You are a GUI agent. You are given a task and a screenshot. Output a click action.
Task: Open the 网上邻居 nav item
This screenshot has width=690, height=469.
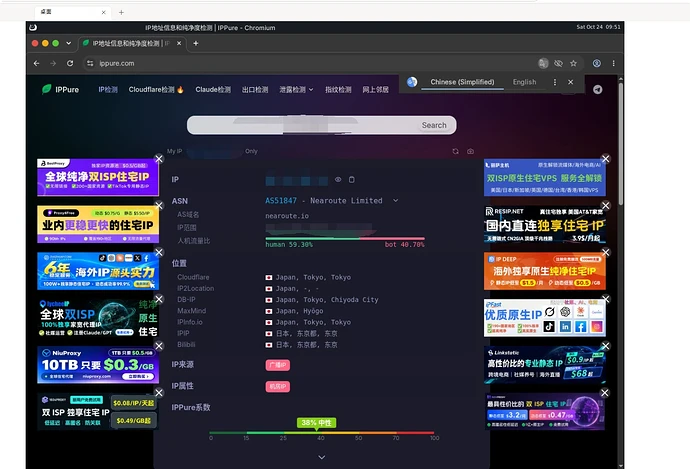click(x=375, y=90)
